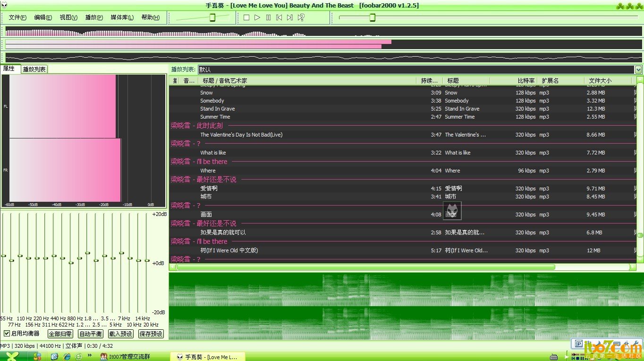Viewport: 644px width, 361px height.
Task: Skip to the previous track
Action: (x=279, y=17)
